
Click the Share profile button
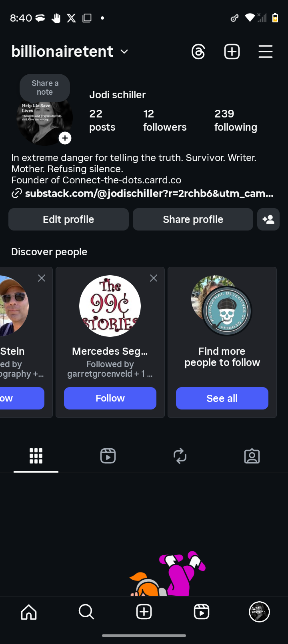193,219
